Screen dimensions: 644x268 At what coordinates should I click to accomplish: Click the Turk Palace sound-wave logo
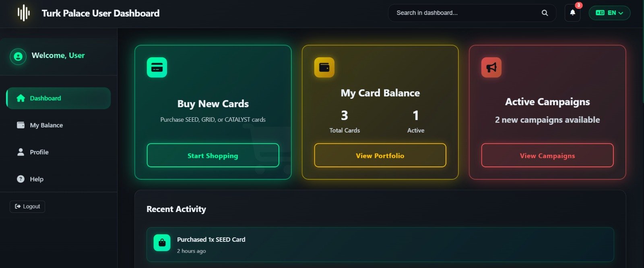coord(24,13)
